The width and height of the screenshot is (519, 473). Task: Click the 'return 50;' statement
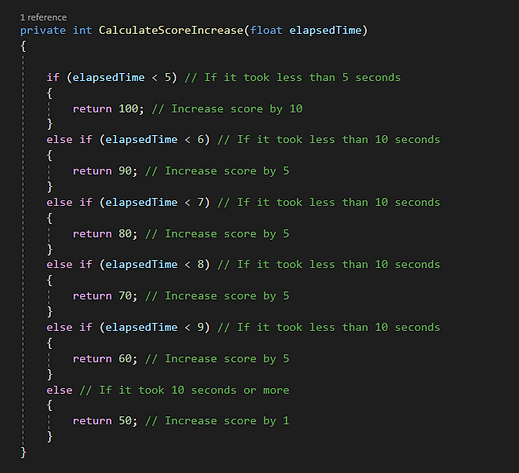[x=105, y=421]
